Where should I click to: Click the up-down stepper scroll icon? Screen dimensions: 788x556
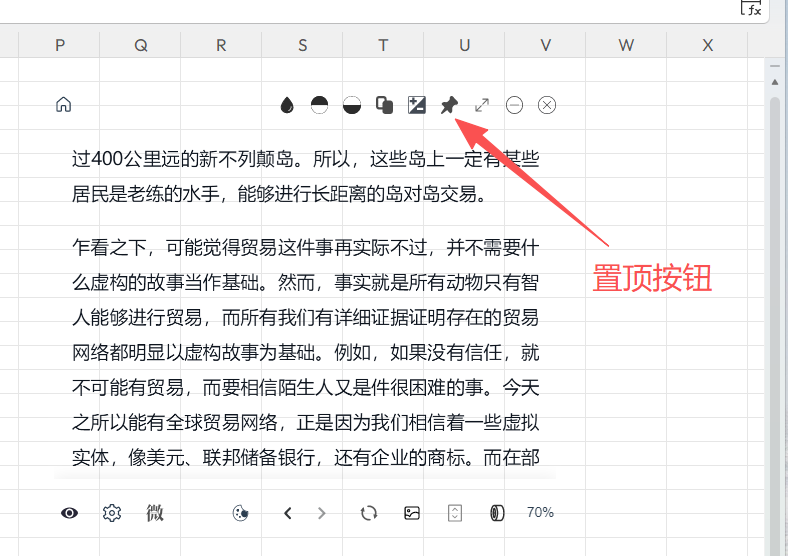pyautogui.click(x=455, y=513)
